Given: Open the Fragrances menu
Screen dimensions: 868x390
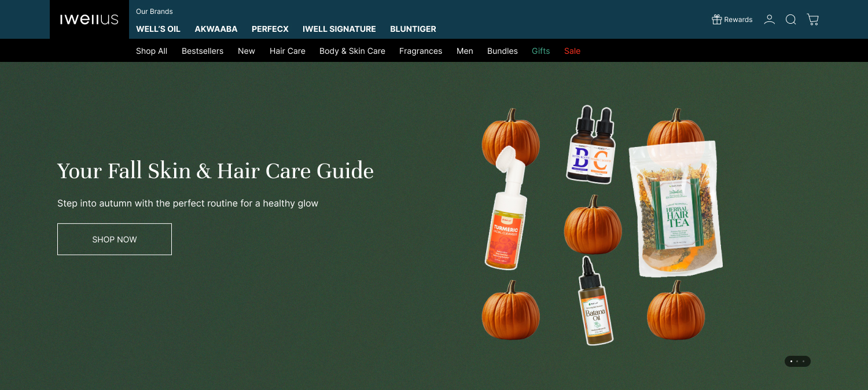Looking at the screenshot, I should pos(421,51).
